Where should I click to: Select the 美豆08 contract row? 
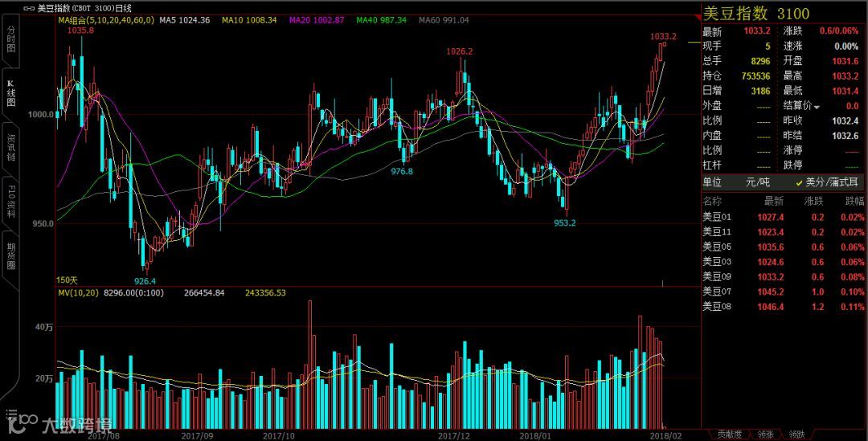click(x=784, y=307)
